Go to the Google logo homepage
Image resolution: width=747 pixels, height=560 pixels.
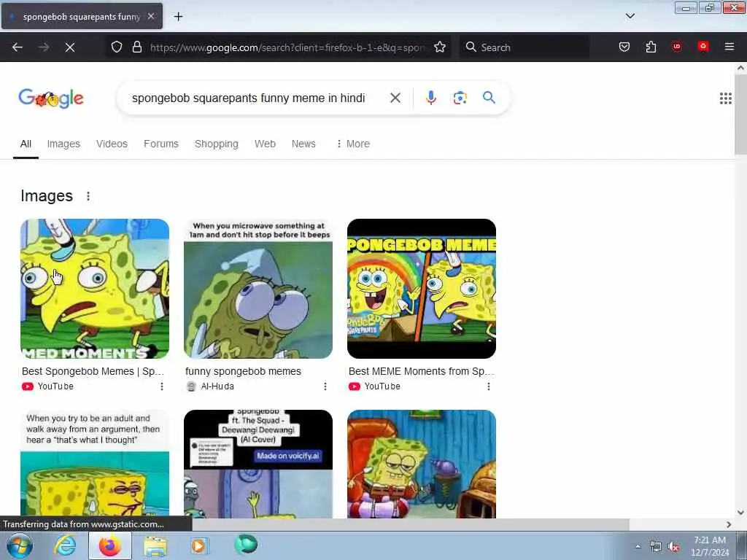click(51, 98)
